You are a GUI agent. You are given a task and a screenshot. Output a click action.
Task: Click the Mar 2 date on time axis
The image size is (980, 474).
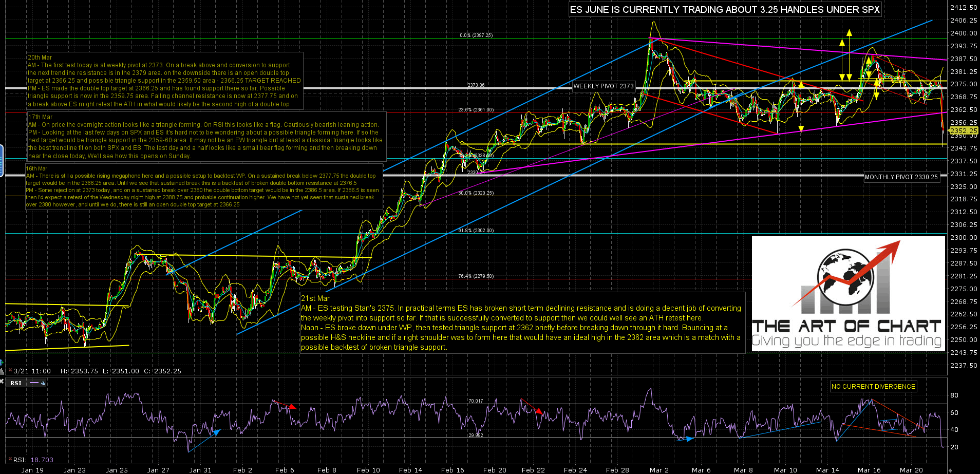click(x=659, y=470)
